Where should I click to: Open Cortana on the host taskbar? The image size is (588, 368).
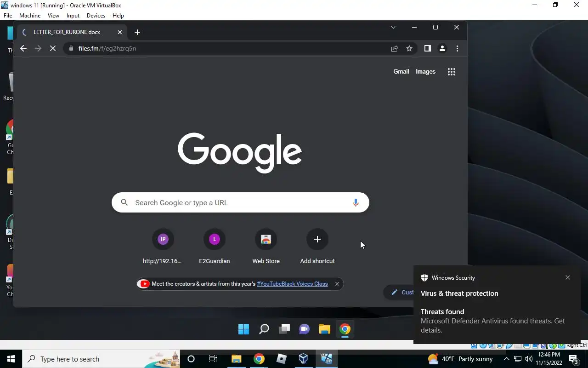[x=191, y=359]
